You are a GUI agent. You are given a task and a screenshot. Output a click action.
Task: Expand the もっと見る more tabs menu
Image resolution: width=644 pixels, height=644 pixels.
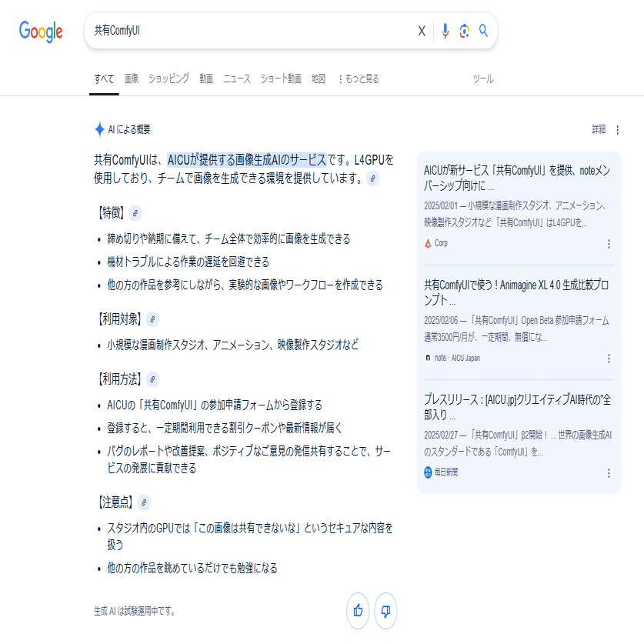358,78
